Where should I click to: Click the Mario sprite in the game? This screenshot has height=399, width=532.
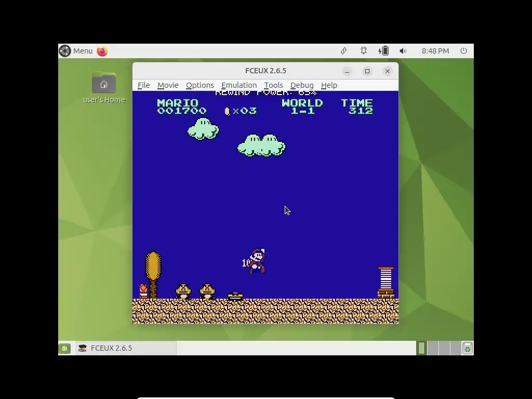click(x=257, y=261)
